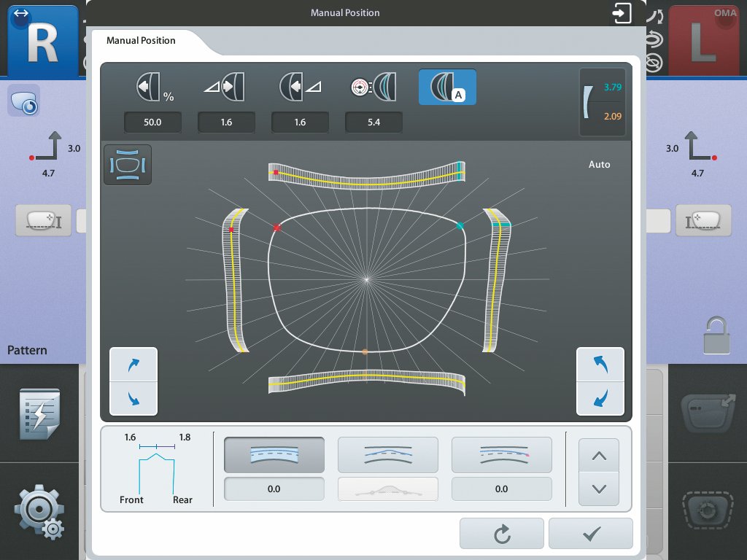Rotate marker clockwise with upper-left arrow
This screenshot has height=560, width=747.
click(133, 365)
